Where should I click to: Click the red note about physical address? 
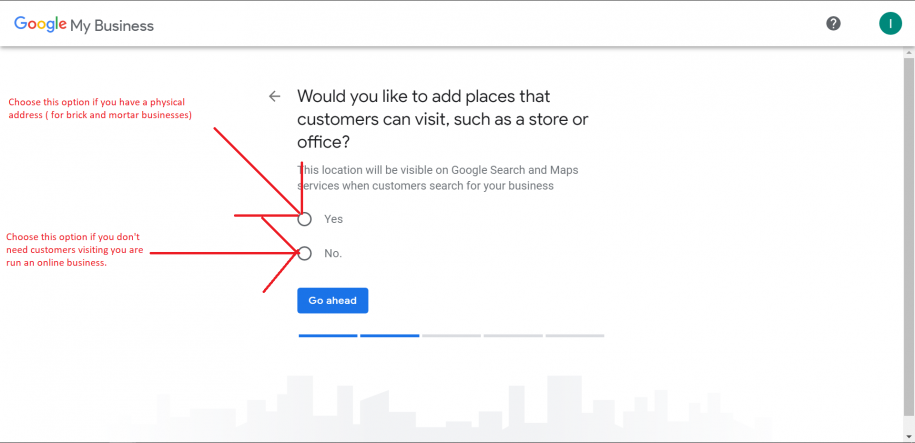100,108
